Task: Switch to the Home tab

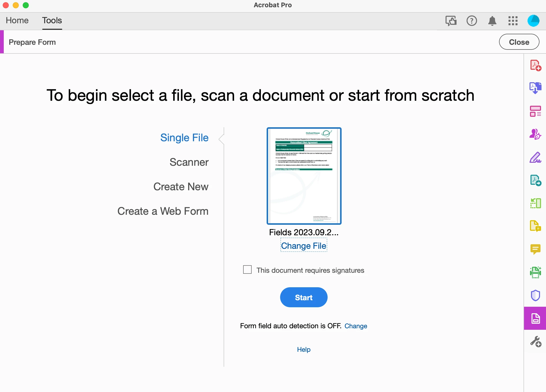Action: 17,20
